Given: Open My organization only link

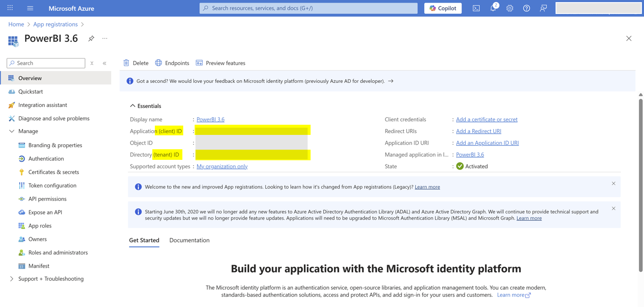Looking at the screenshot, I should pyautogui.click(x=222, y=166).
